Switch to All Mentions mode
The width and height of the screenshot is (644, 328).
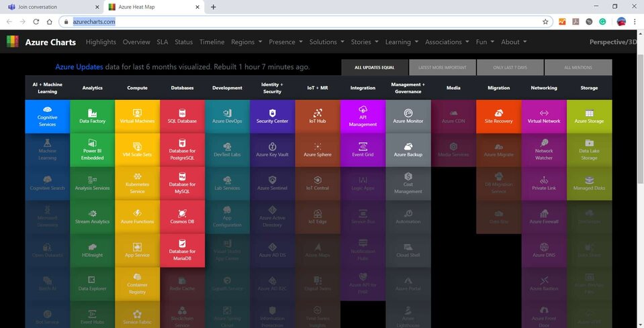click(578, 67)
